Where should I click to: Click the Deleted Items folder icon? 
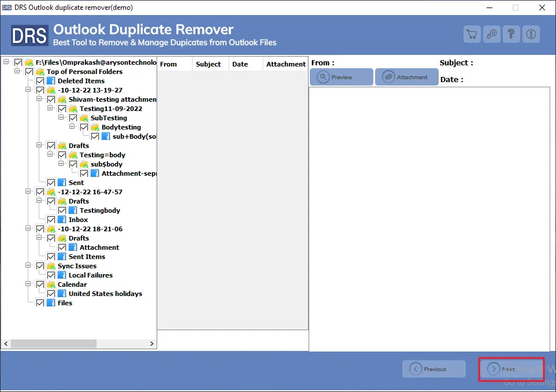[x=51, y=81]
